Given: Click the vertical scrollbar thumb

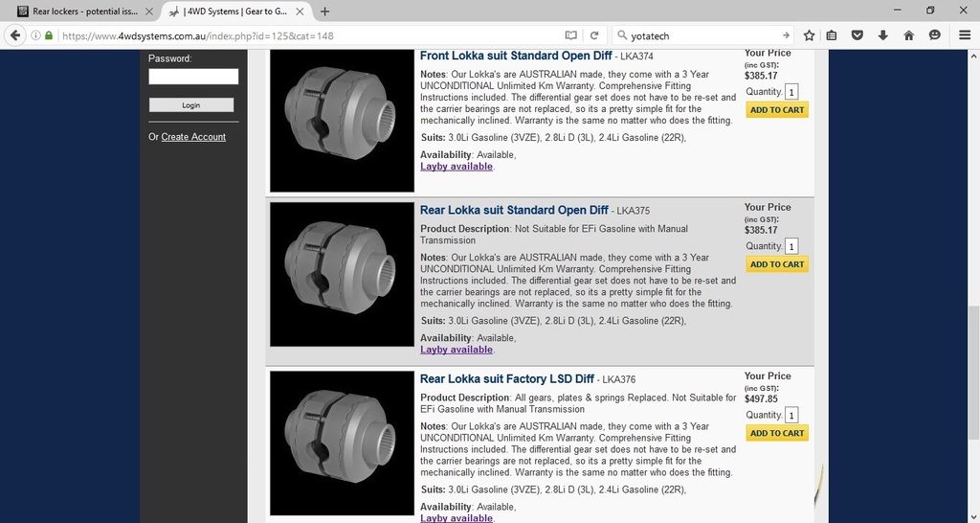Looking at the screenshot, I should tap(973, 373).
